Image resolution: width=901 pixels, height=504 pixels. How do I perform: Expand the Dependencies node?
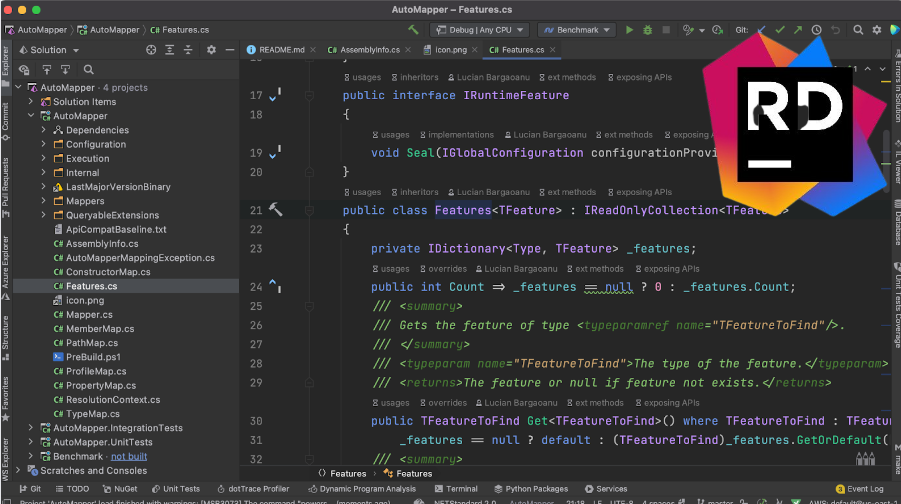pos(44,130)
